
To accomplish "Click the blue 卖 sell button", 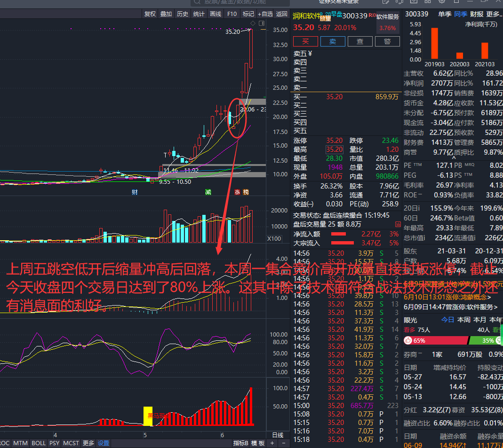I will 333,41.
